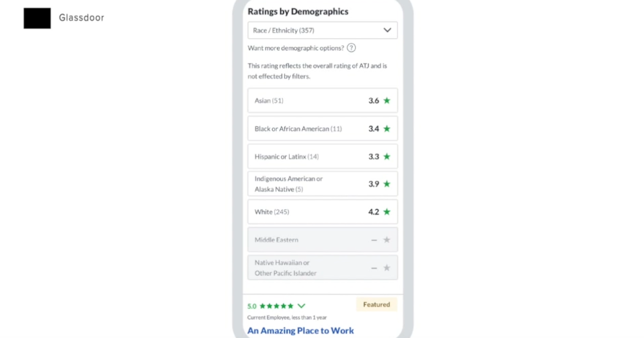Click the green star next to 3.4
644x338 pixels.
point(386,129)
